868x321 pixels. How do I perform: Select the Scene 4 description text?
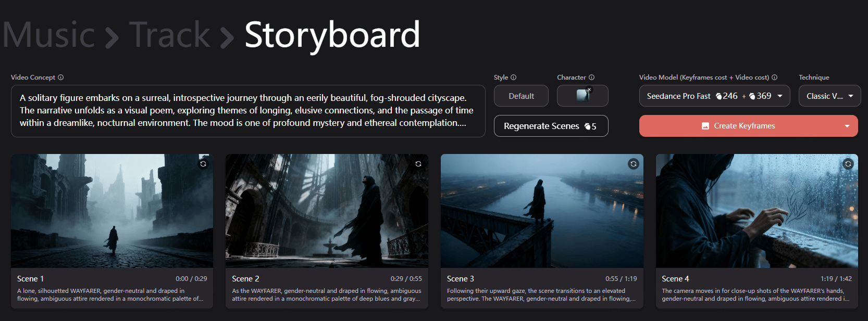tap(756, 295)
